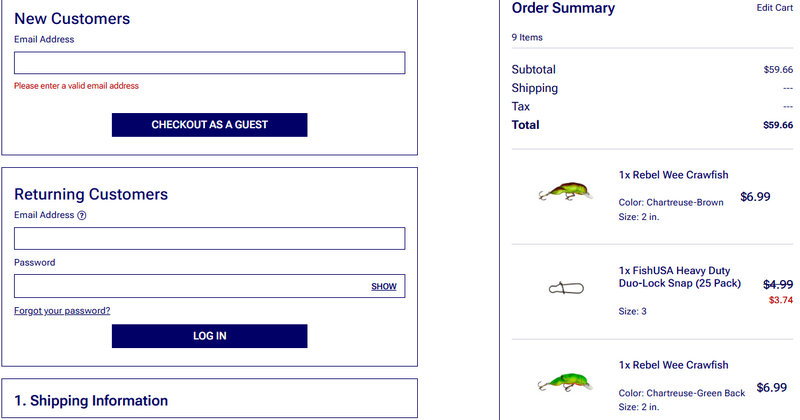Click the Returning Customers email field
This screenshot has width=800, height=420.
[209, 238]
